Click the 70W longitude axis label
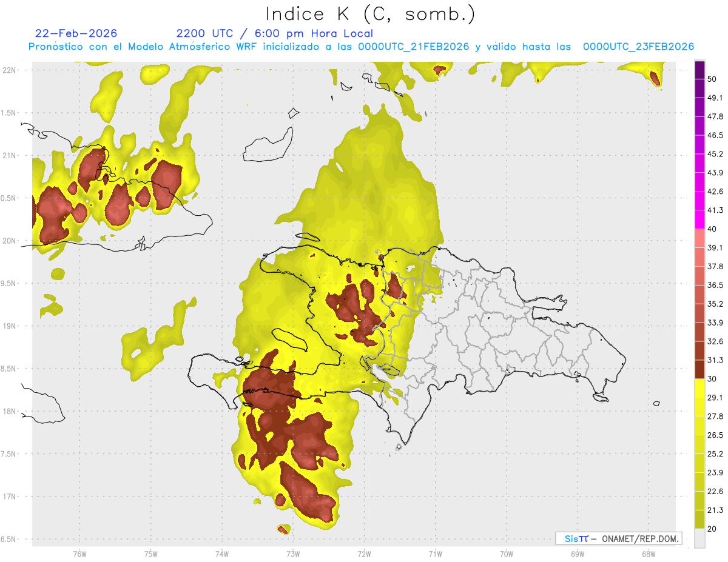Viewport: 728px width, 562px height. pos(506,553)
